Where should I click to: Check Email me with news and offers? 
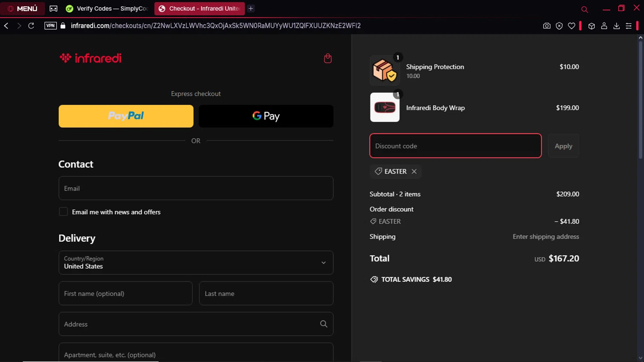click(x=63, y=212)
